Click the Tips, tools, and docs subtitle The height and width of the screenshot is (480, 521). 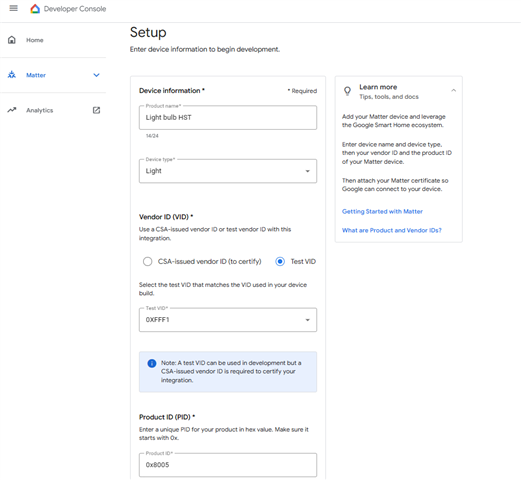click(x=389, y=97)
